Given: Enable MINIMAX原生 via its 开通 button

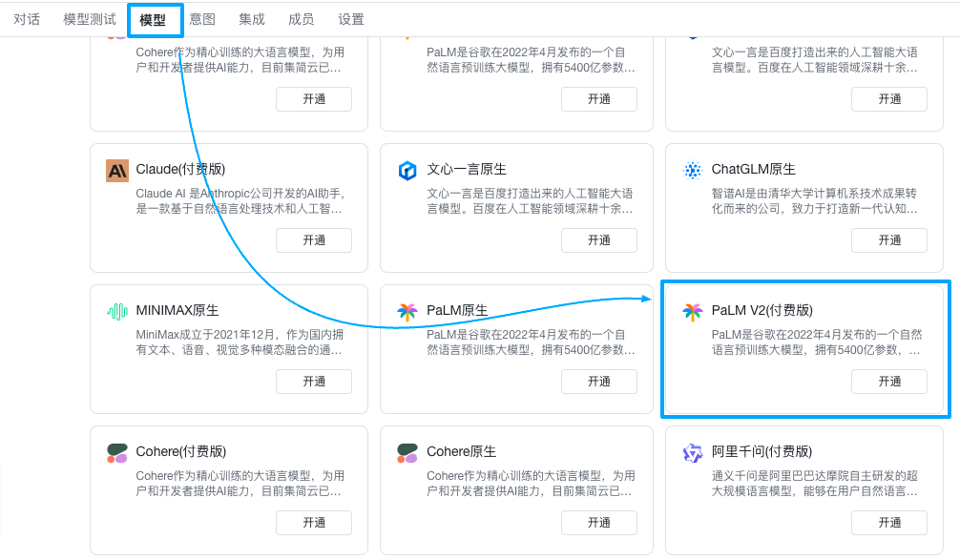Looking at the screenshot, I should [x=314, y=382].
